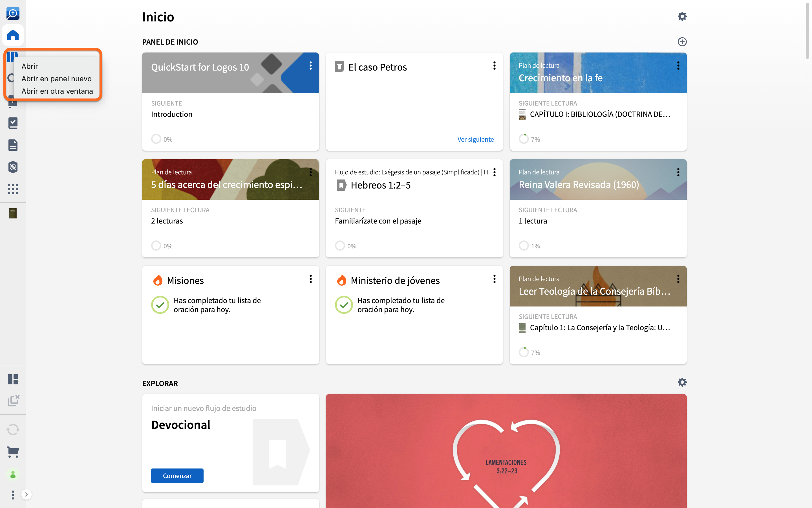The width and height of the screenshot is (812, 508).
Task: Open the Guides compass icon in sidebar
Action: [13, 167]
